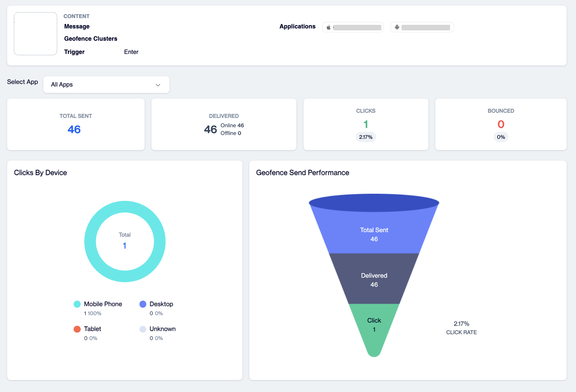The image size is (576, 392).
Task: Toggle the Desktop legend dot
Action: 143,304
